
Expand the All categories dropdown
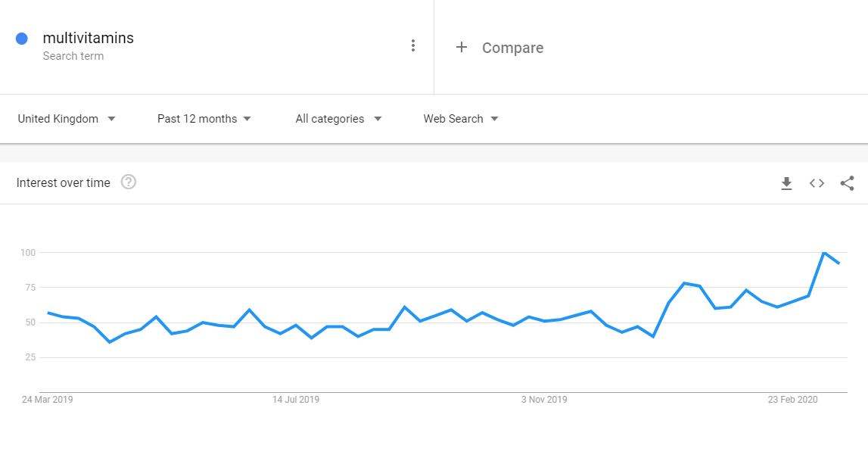[x=338, y=119]
